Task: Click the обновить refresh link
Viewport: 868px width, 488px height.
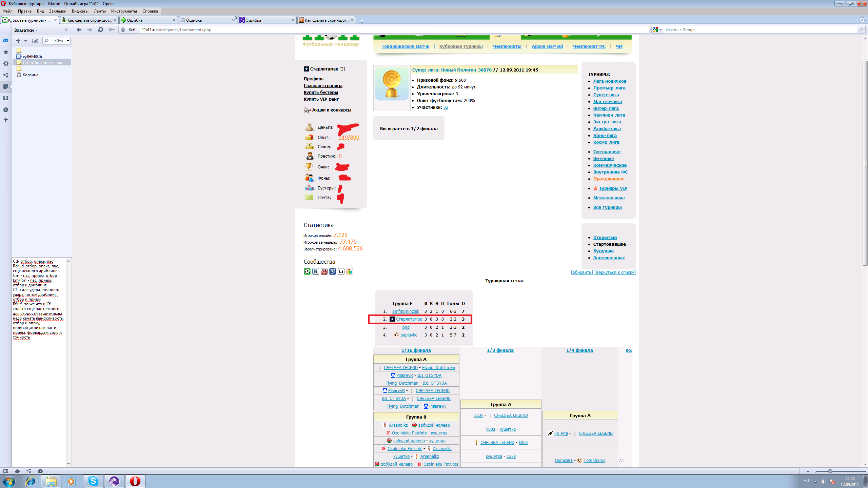Action: click(x=581, y=272)
